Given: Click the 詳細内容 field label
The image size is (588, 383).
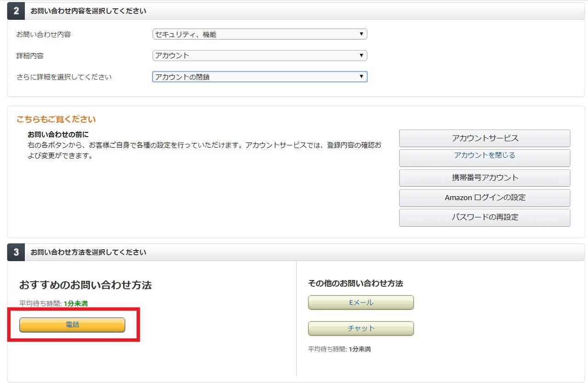Looking at the screenshot, I should [x=30, y=56].
